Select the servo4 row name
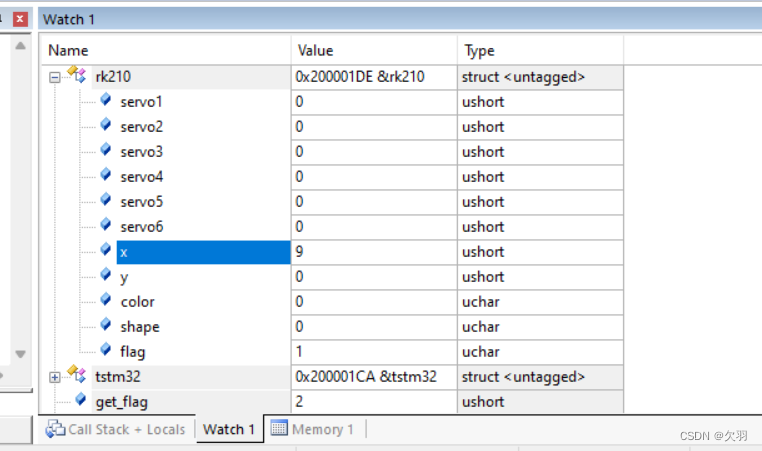Screen dimensions: 762x451 (x=141, y=177)
